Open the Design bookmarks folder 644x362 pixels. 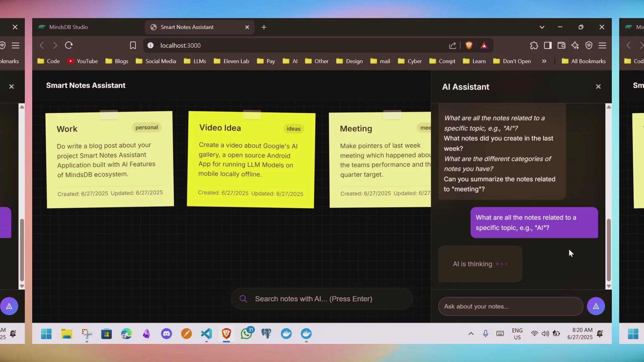click(x=350, y=61)
